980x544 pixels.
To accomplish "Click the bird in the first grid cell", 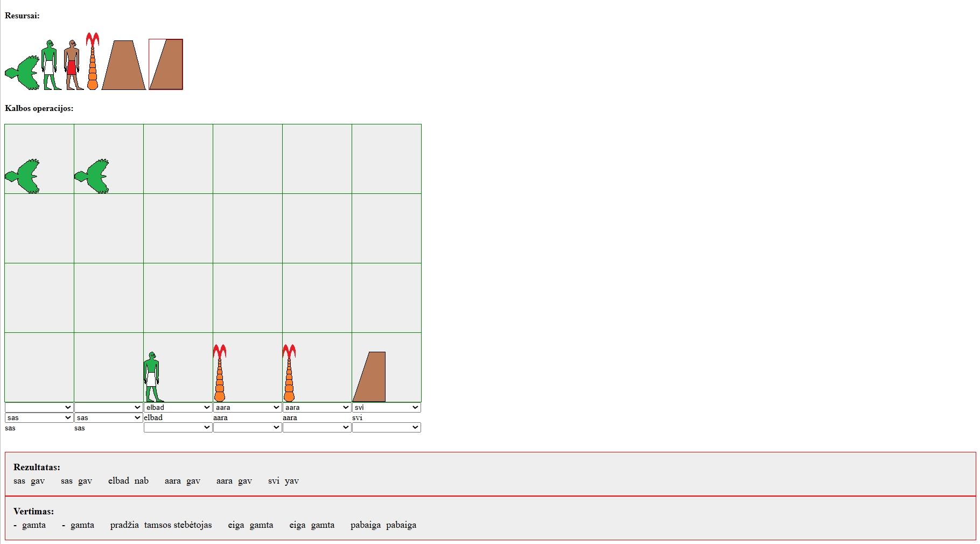I will (22, 176).
